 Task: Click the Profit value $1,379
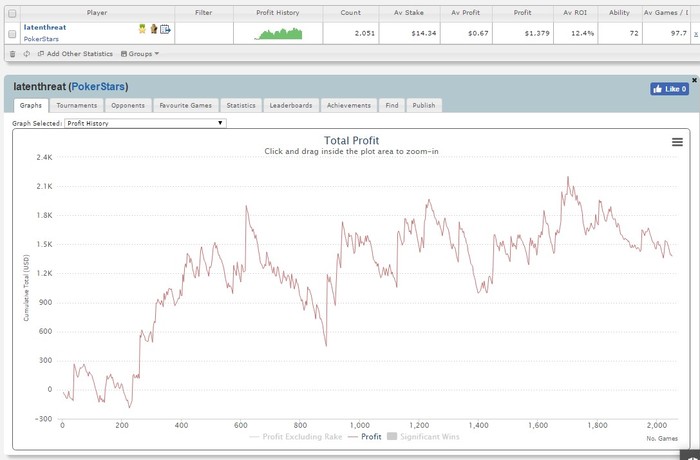pos(537,33)
